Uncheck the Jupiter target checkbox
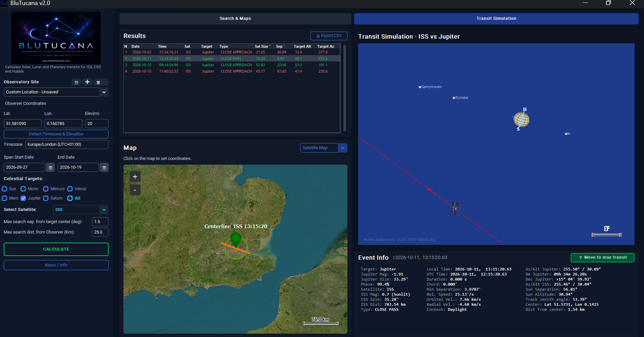 [x=23, y=198]
